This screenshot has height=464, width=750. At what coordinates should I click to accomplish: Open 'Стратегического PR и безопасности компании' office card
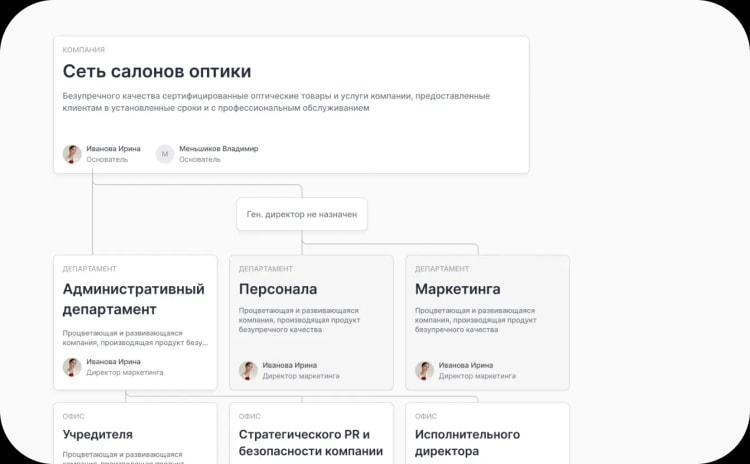pyautogui.click(x=311, y=433)
